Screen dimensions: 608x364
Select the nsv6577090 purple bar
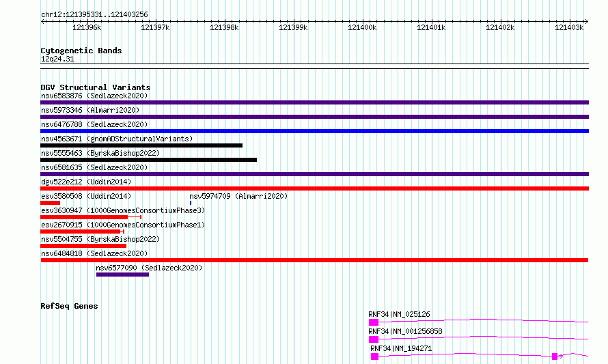[122, 275]
